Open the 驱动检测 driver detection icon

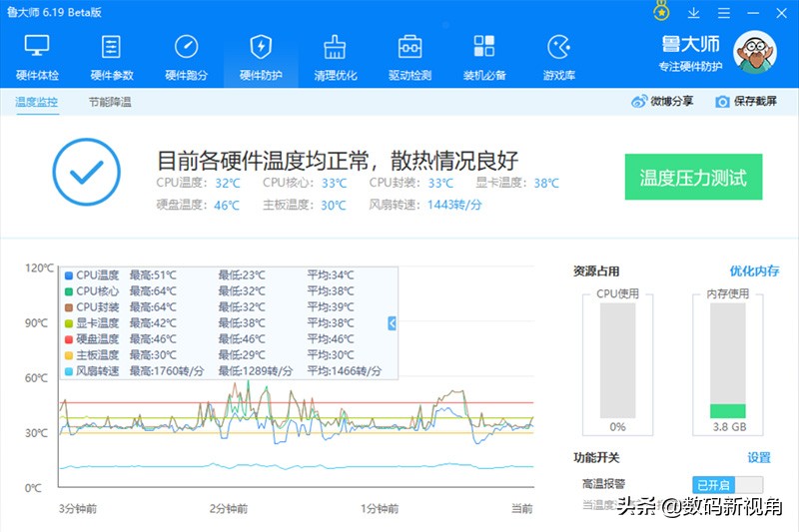click(x=409, y=47)
